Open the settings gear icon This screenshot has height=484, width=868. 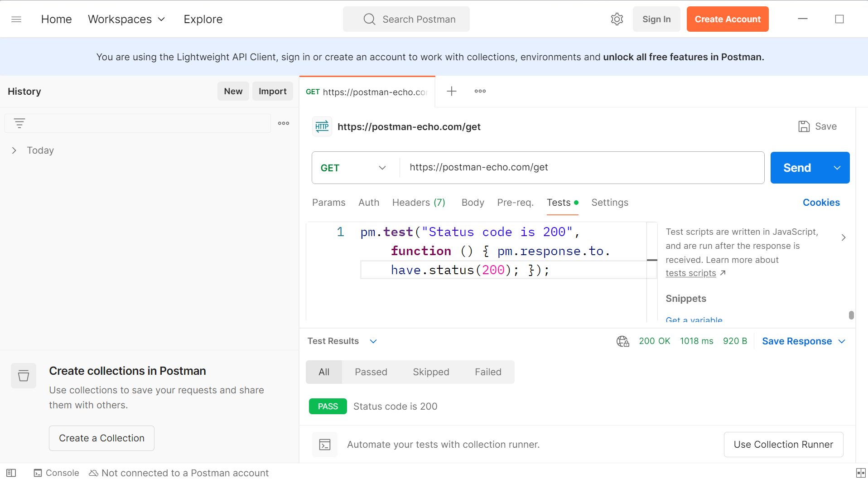pyautogui.click(x=617, y=19)
